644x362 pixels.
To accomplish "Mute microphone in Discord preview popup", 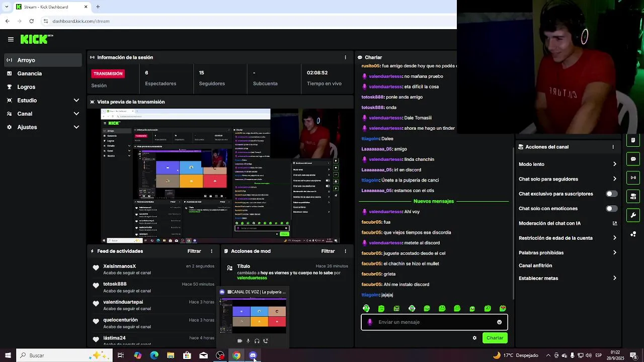I will pos(248,341).
